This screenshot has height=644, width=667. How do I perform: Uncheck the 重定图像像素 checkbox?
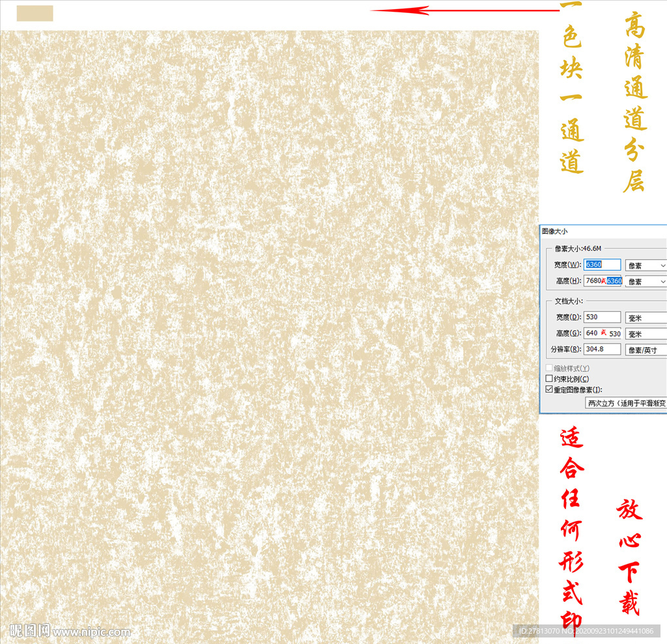tap(549, 389)
